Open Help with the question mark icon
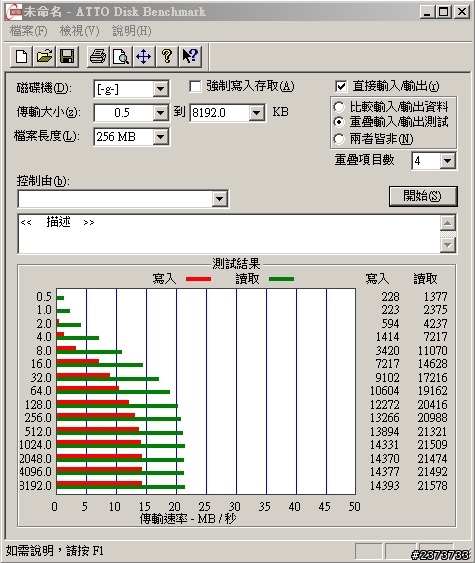This screenshot has width=475, height=563. coord(167,56)
